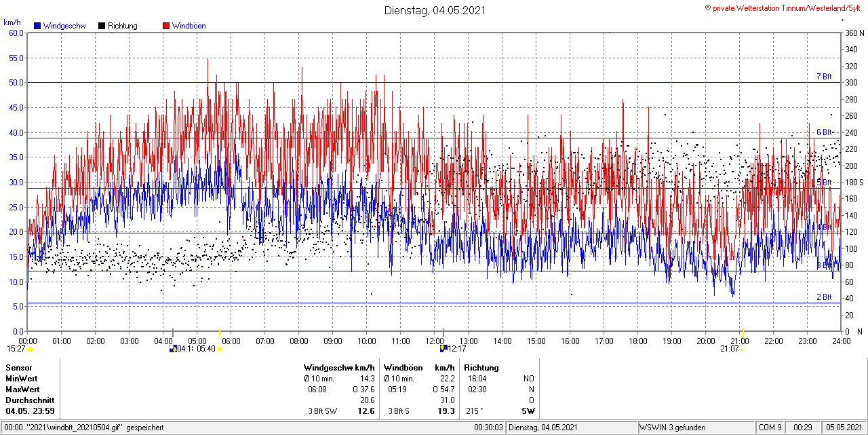The width and height of the screenshot is (868, 435).
Task: Click the 04.05. 23:59 timestamp label
Action: coord(31,411)
